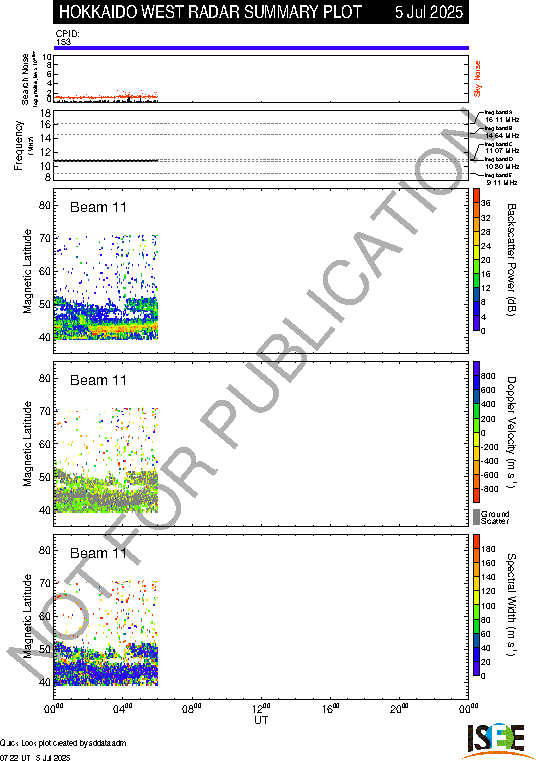Screen dimensions: 536x761
Task: Click the 9.11 MHz frequency band label
Action: pos(502,182)
